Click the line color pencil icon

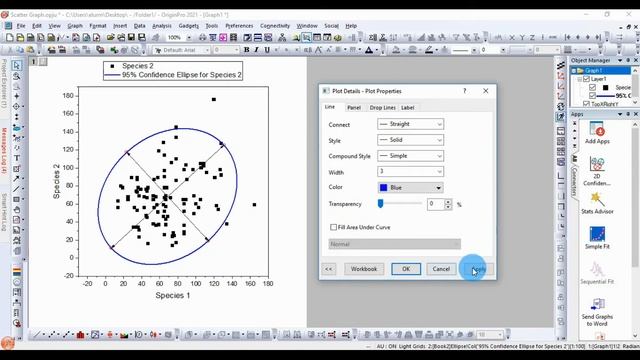[x=429, y=50]
